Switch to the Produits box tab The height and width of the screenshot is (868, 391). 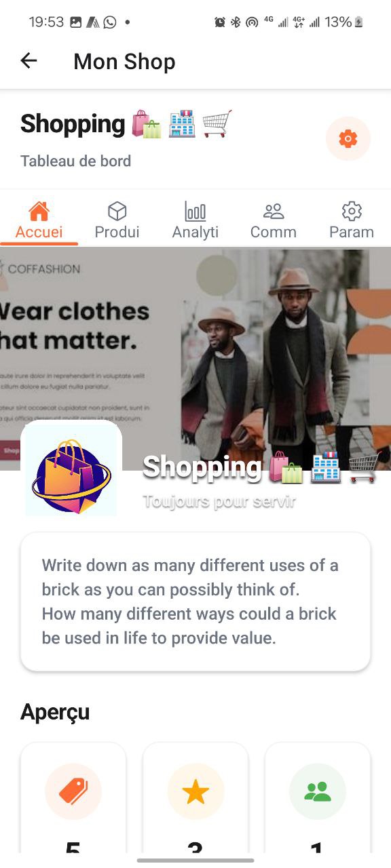(x=117, y=220)
